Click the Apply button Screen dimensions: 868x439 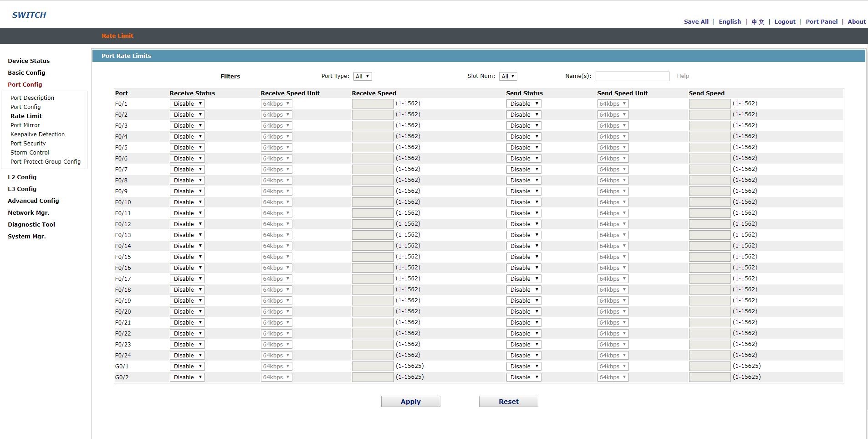[x=410, y=402]
